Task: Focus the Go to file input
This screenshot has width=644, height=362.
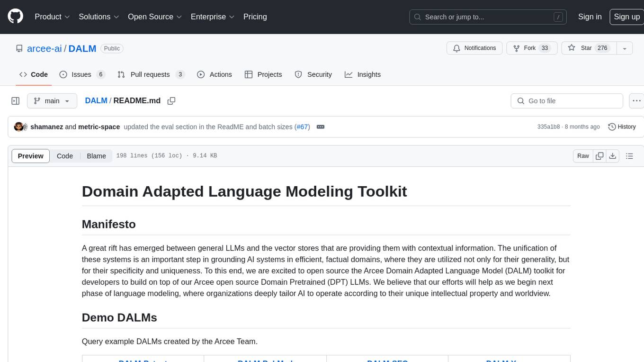Action: (567, 101)
